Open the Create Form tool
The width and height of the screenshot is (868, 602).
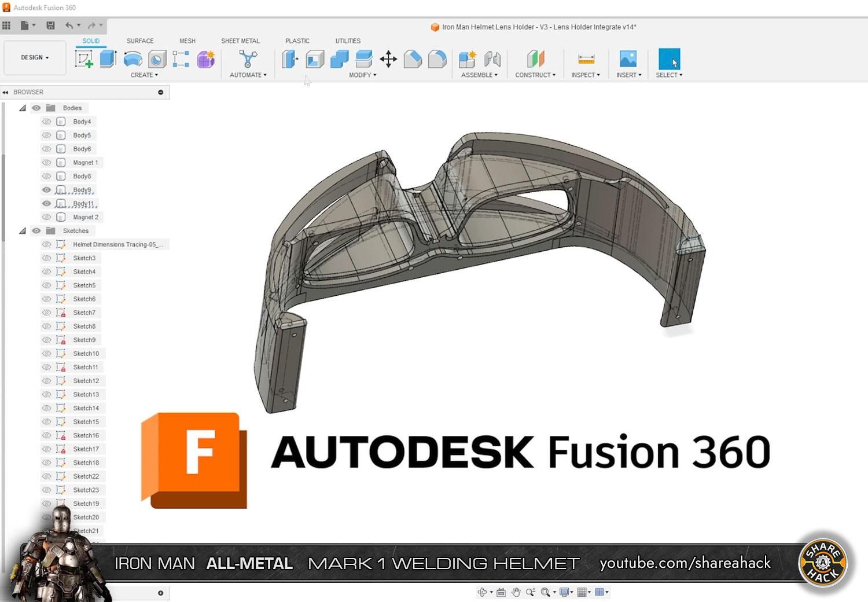[205, 59]
